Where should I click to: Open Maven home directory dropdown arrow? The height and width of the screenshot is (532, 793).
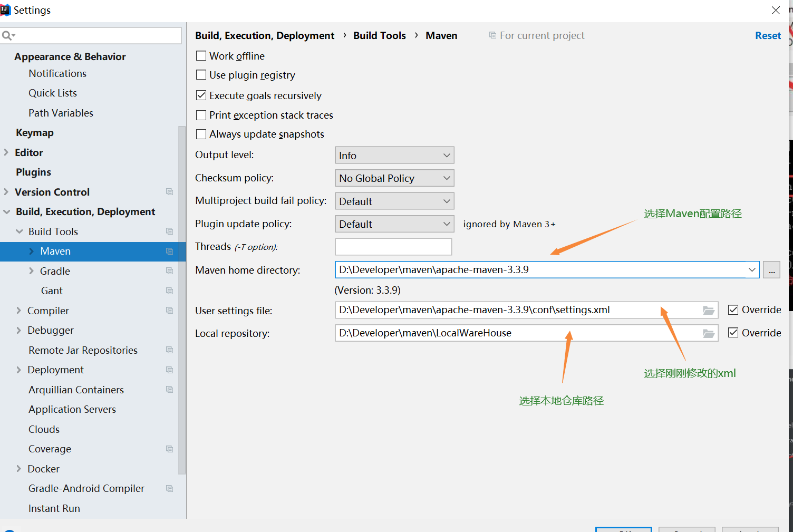pos(752,270)
